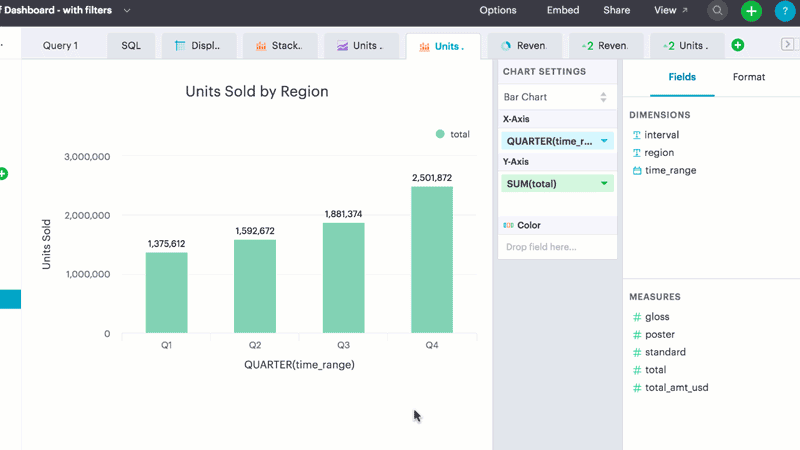Click the 2,501,872 data label
Image resolution: width=800 pixels, height=450 pixels.
click(x=432, y=178)
